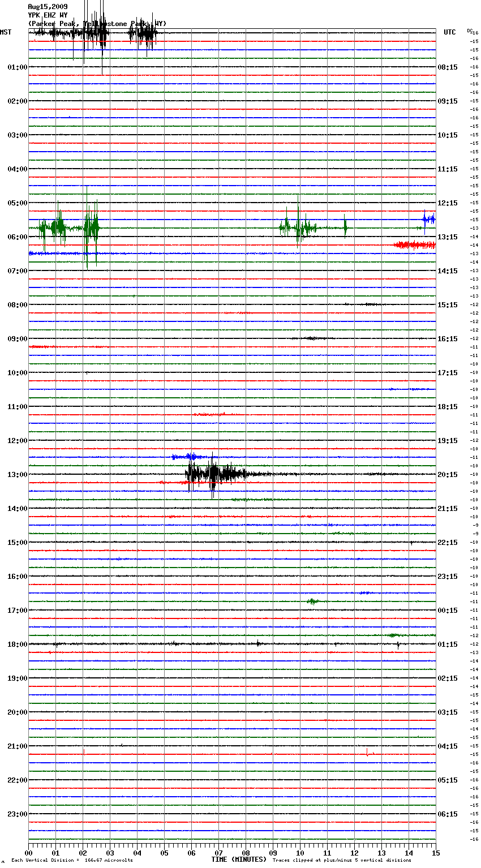The height and width of the screenshot is (868, 481).
Task: Click the Traces clipped at plus/minus footer note
Action: coord(342,861)
